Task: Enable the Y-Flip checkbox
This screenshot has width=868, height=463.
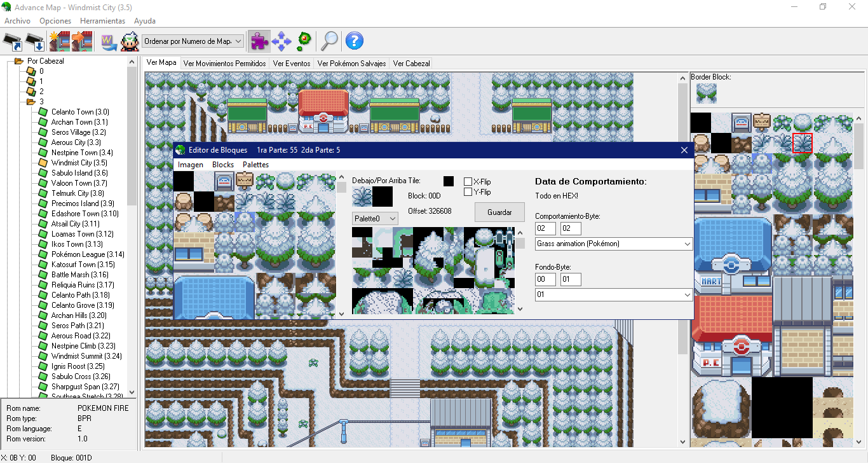Action: pos(468,192)
